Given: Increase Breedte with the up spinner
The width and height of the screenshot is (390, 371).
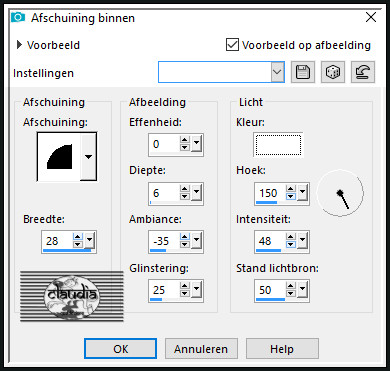Looking at the screenshot, I should 78,236.
